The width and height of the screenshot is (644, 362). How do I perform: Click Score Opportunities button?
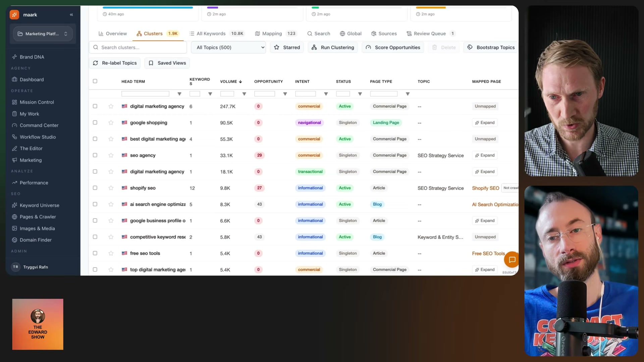click(x=393, y=48)
